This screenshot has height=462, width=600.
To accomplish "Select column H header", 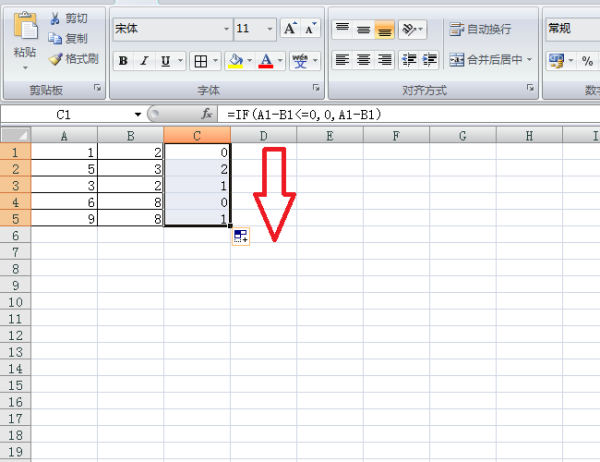I will (x=530, y=136).
